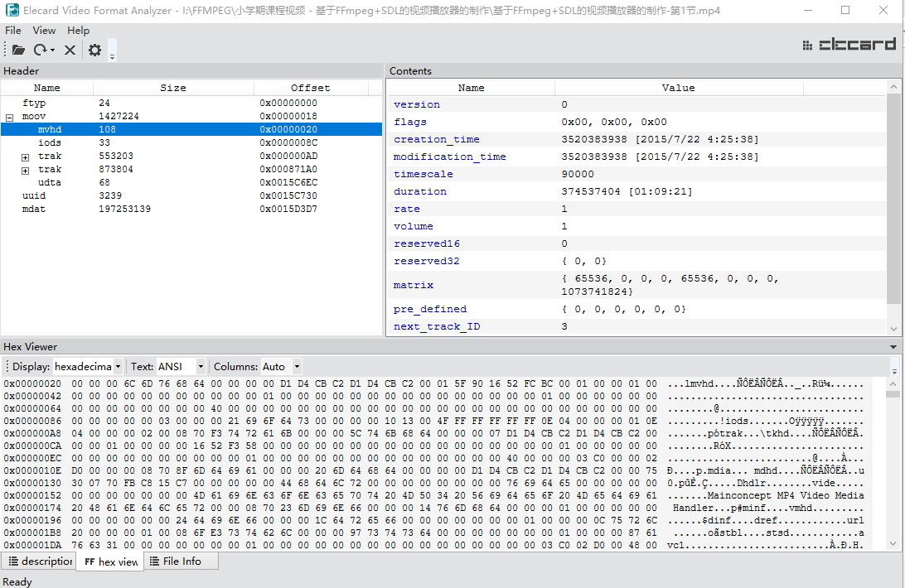Switch to the File Info tab
Viewport: 905px width, 588px height.
pos(181,561)
